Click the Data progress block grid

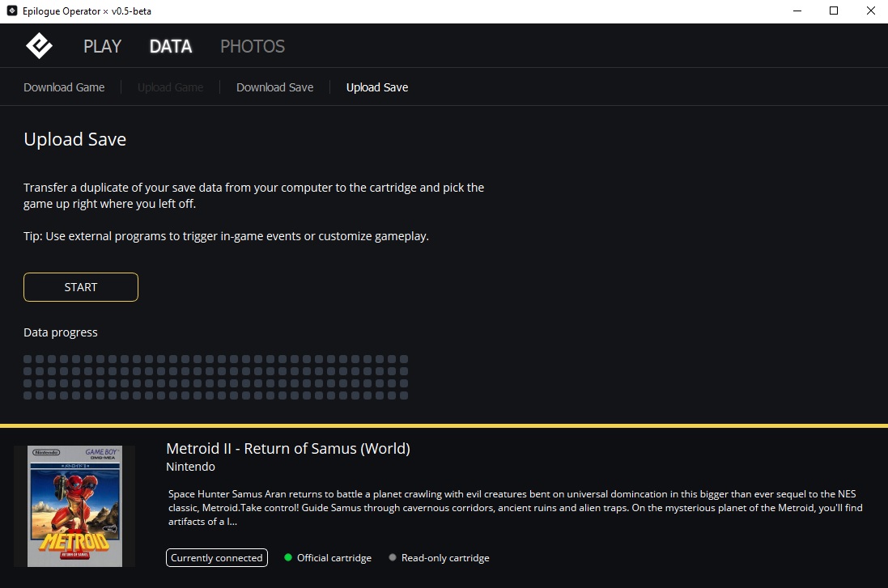coord(215,377)
